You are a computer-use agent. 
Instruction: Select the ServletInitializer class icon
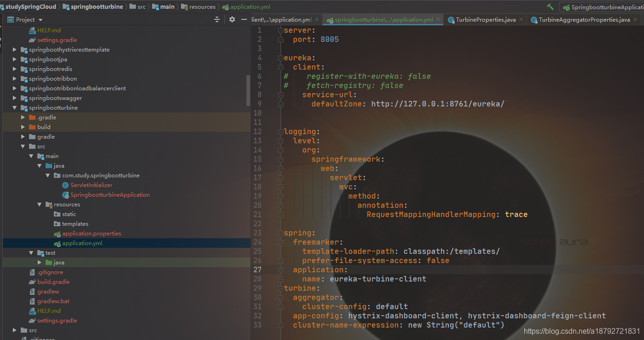(65, 185)
